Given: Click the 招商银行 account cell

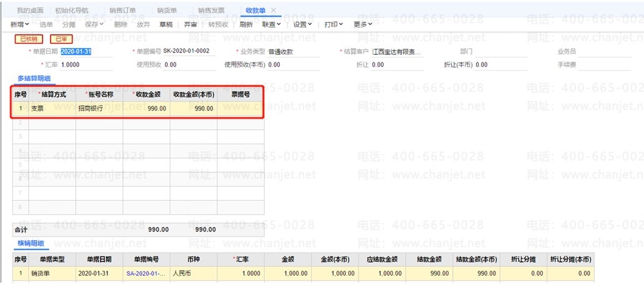Looking at the screenshot, I should click(x=99, y=109).
